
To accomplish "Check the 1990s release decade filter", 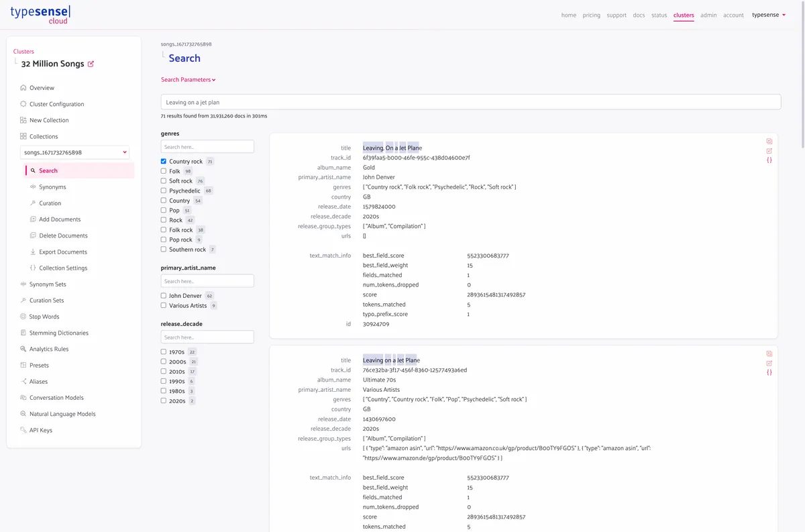I will tap(164, 381).
